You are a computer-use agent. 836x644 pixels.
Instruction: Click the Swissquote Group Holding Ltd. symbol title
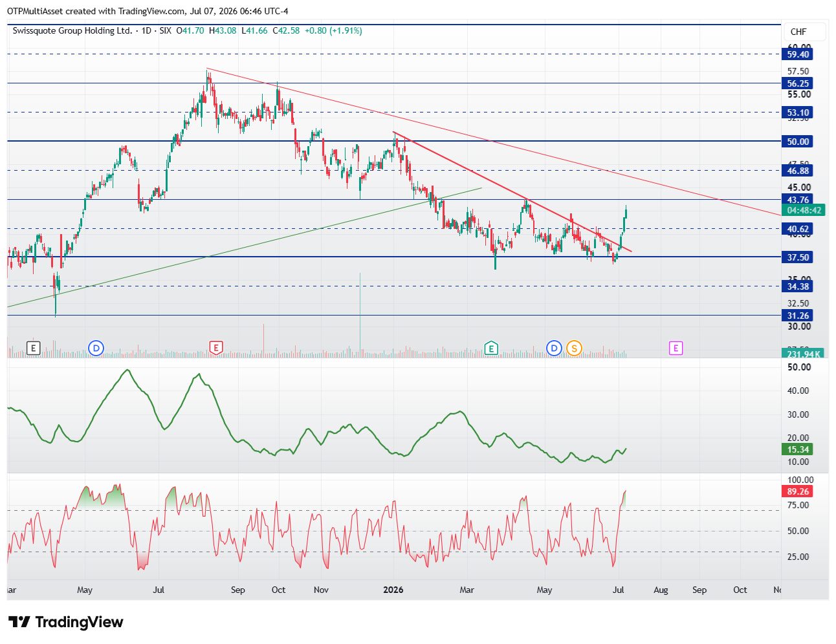[x=72, y=30]
